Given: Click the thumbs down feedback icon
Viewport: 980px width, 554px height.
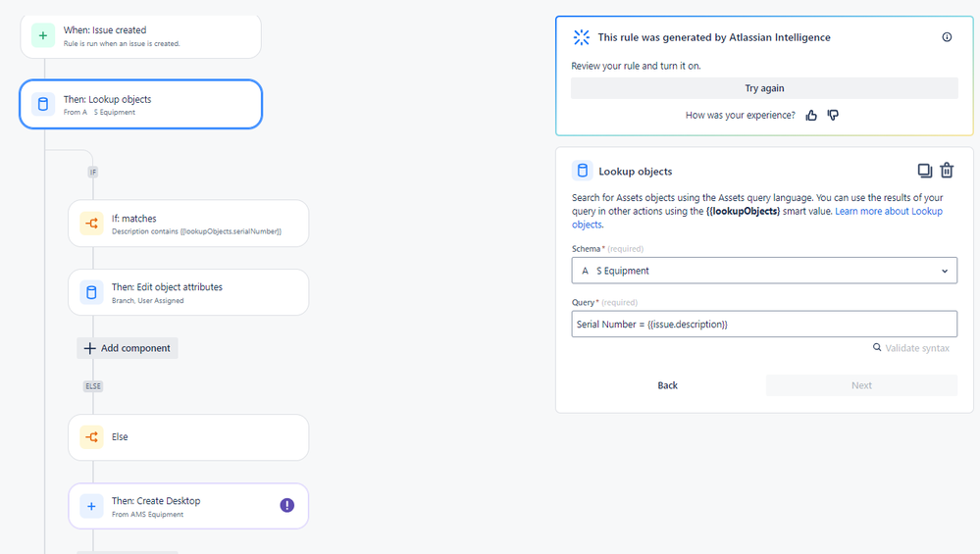Looking at the screenshot, I should click(833, 115).
